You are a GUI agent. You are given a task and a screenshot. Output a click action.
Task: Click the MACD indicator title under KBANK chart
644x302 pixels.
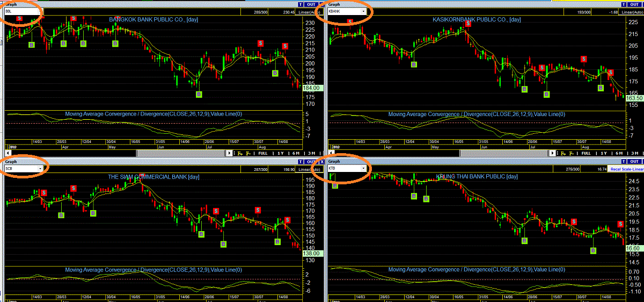[x=477, y=114]
